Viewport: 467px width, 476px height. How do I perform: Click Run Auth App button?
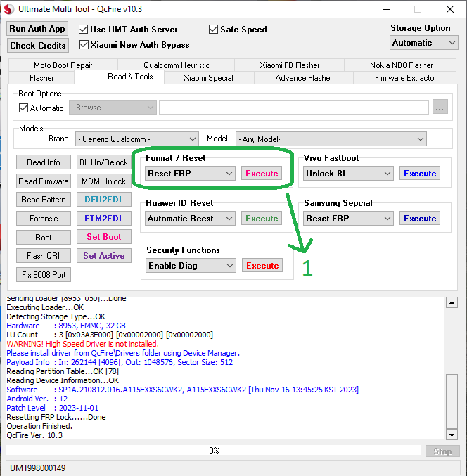pos(37,29)
